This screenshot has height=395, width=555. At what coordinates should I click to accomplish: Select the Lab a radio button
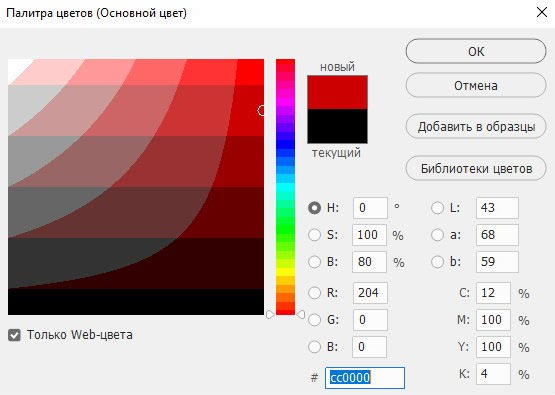pos(437,235)
